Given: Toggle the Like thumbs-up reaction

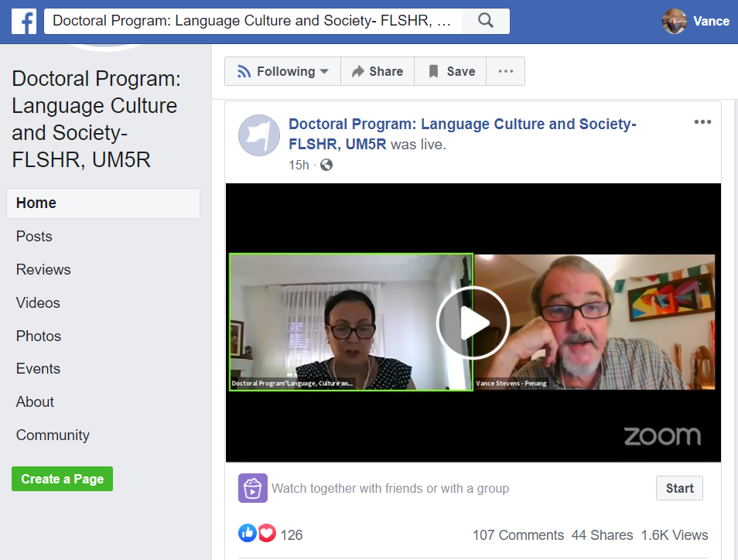Looking at the screenshot, I should pyautogui.click(x=247, y=533).
